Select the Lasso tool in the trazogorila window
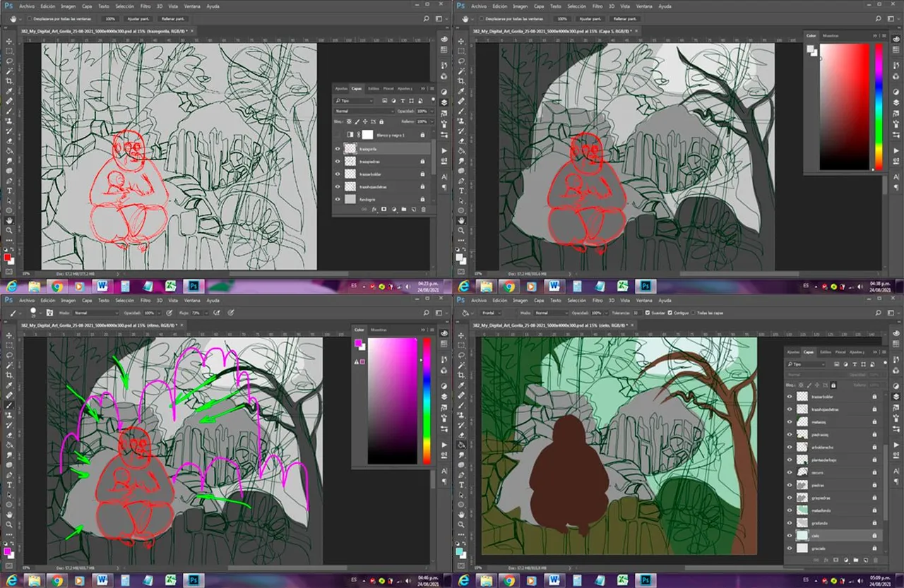Image resolution: width=904 pixels, height=588 pixels. click(9, 61)
